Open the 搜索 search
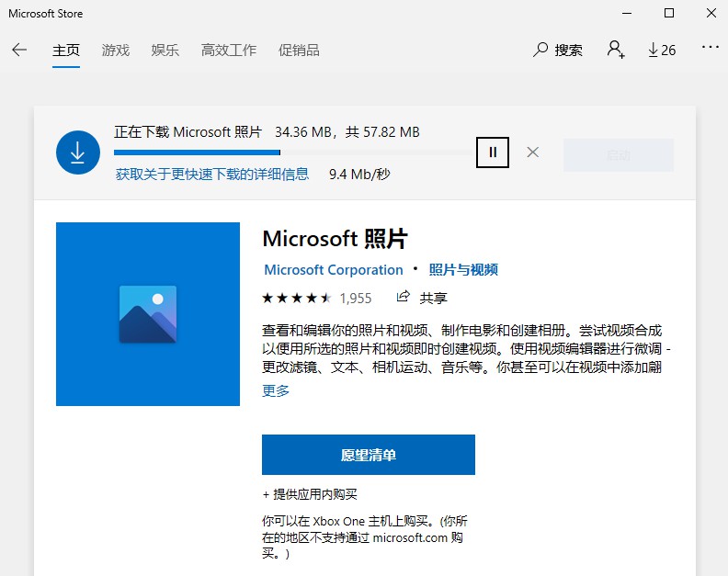728x576 pixels. tap(558, 50)
